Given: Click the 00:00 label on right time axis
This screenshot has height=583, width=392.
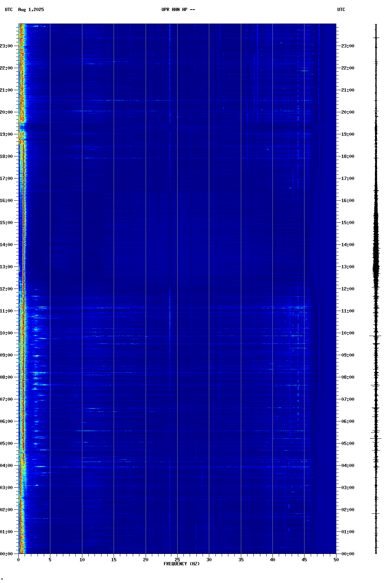Looking at the screenshot, I should (348, 554).
